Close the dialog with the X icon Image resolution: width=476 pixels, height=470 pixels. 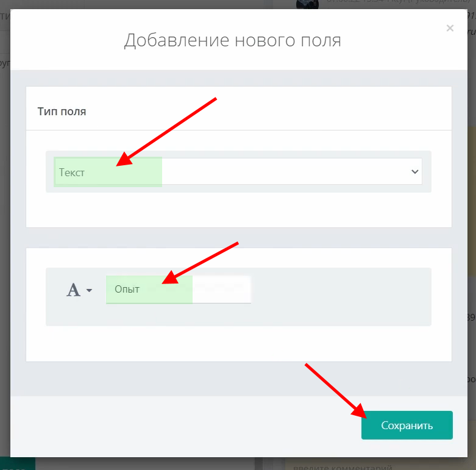click(x=450, y=28)
